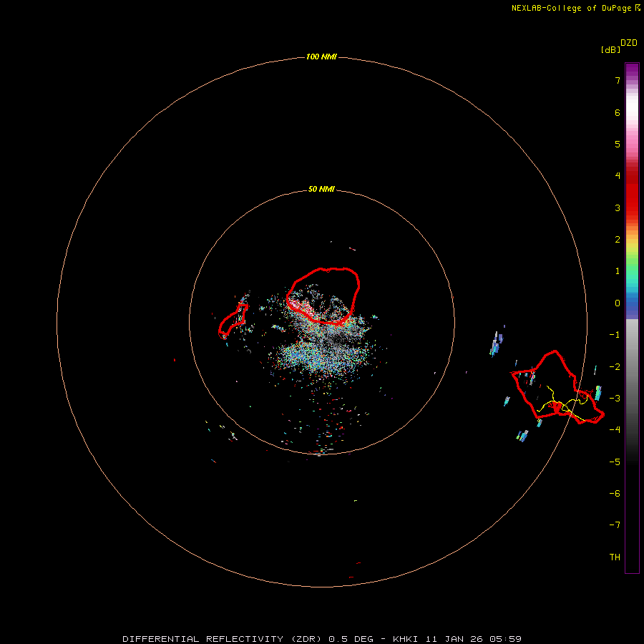Click the 5 tick label on color scale

[x=618, y=144]
